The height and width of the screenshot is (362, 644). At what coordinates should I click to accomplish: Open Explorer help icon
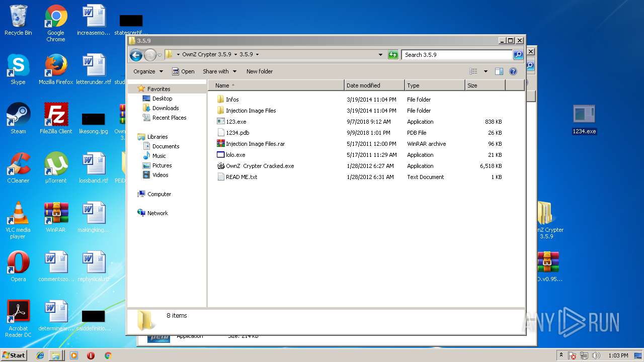coord(513,71)
